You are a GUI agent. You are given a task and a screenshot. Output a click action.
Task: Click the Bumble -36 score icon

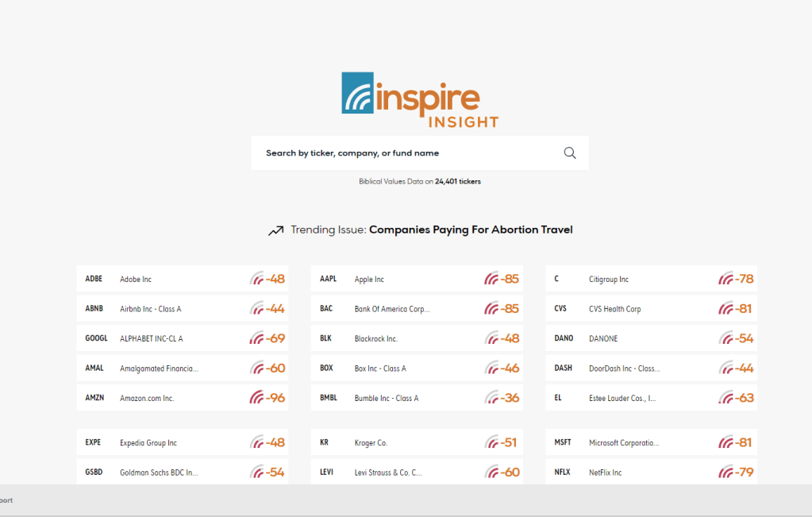pos(491,398)
